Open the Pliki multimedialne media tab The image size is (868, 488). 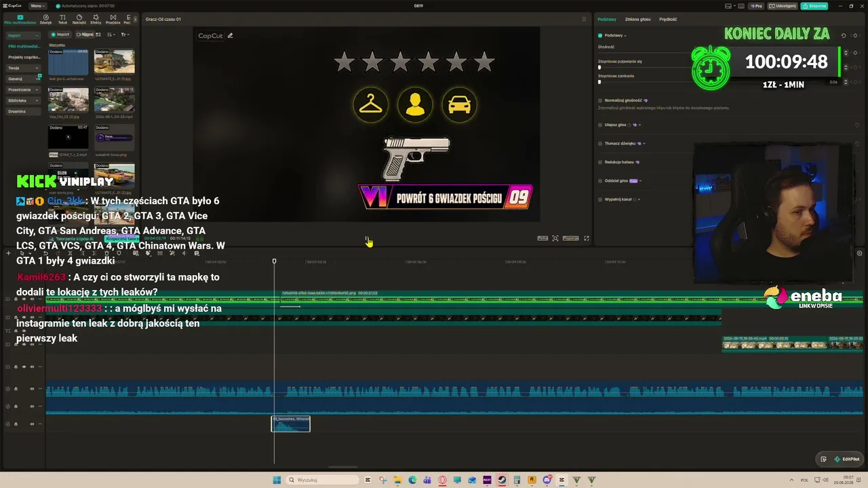[x=20, y=20]
